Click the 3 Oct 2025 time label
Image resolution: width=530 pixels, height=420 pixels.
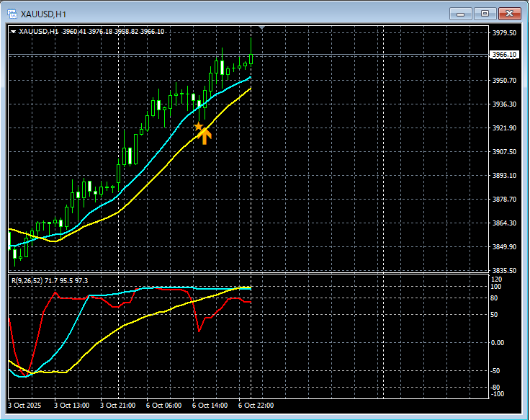(24, 405)
